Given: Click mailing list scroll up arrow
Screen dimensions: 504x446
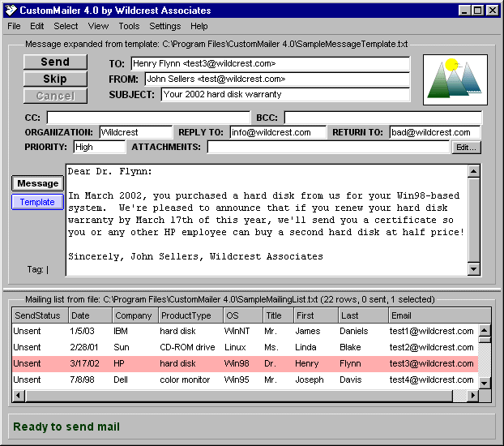Looking at the screenshot, I should pos(485,331).
